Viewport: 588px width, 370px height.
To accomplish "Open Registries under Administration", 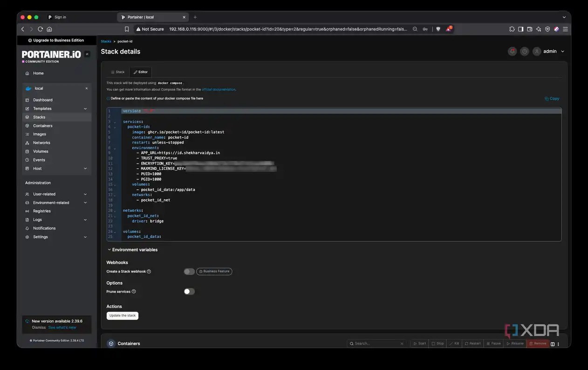I will point(42,211).
